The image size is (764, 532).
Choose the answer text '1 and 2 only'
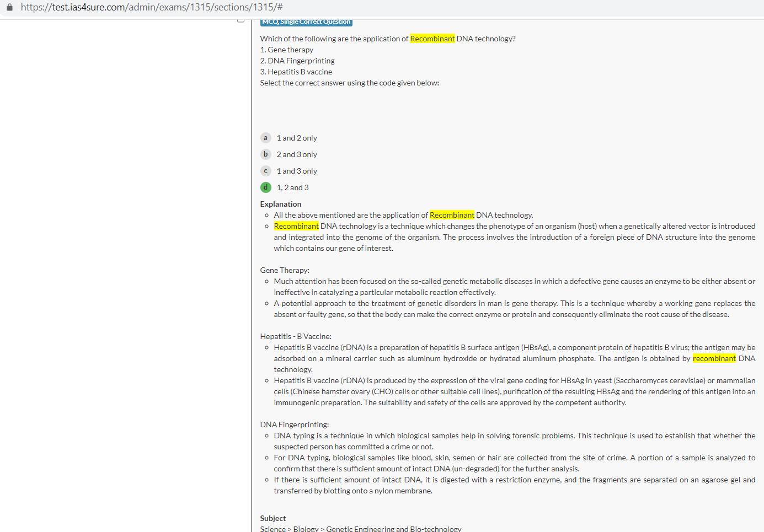[x=297, y=138]
